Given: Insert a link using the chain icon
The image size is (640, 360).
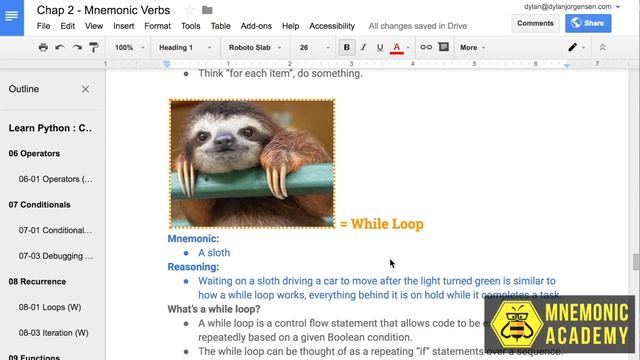Looking at the screenshot, I should click(x=426, y=47).
